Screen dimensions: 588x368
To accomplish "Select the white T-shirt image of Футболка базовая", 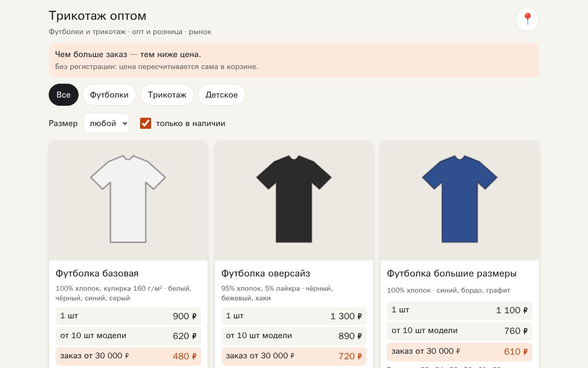I will point(128,199).
